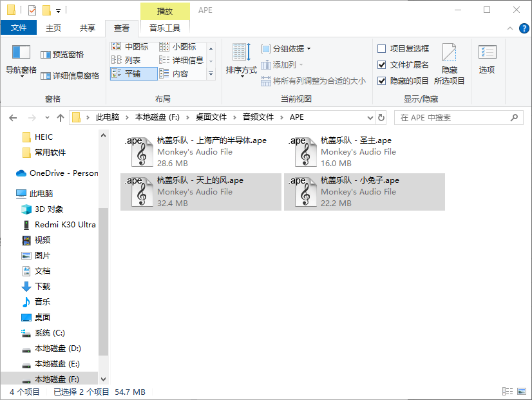Expand the layout gallery arrow beside 内容
The width and height of the screenshot is (532, 400).
(x=210, y=71)
